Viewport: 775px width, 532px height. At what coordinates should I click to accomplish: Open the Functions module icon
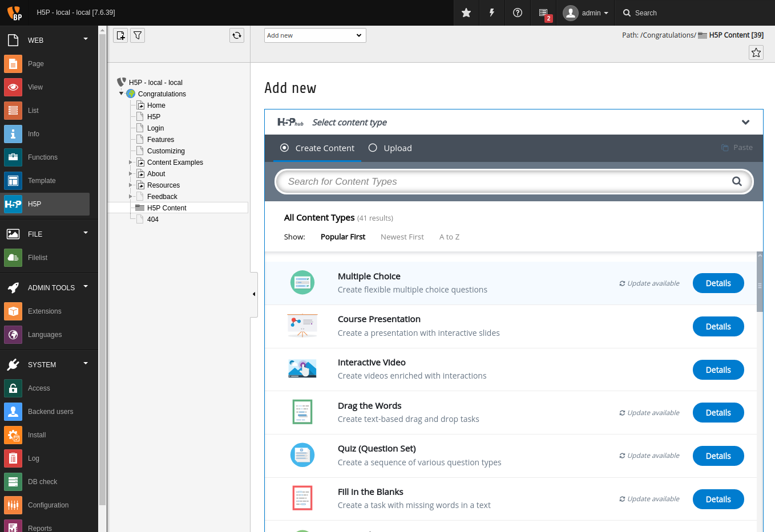(x=13, y=157)
